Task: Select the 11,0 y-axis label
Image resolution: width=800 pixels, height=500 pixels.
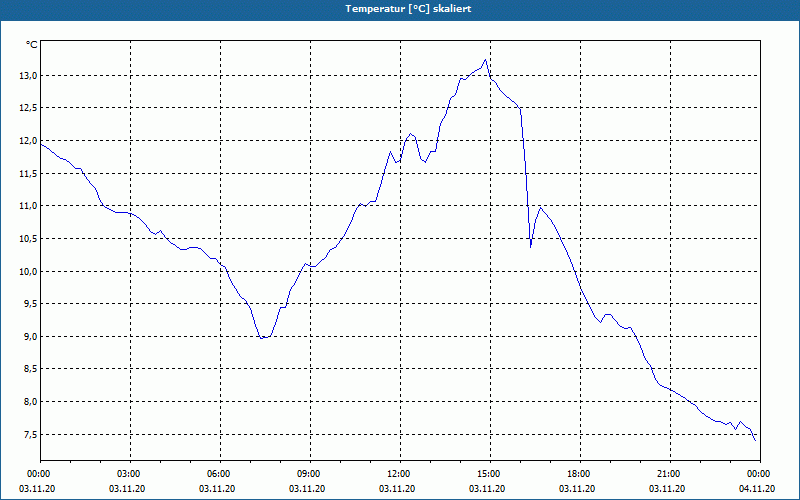Action: tap(28, 206)
